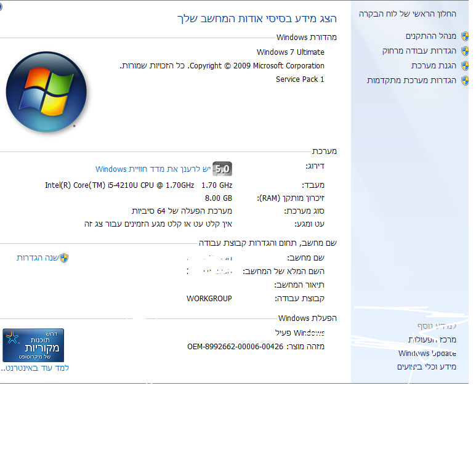Click Change settings link (שנה הגדרות)

click(x=38, y=258)
